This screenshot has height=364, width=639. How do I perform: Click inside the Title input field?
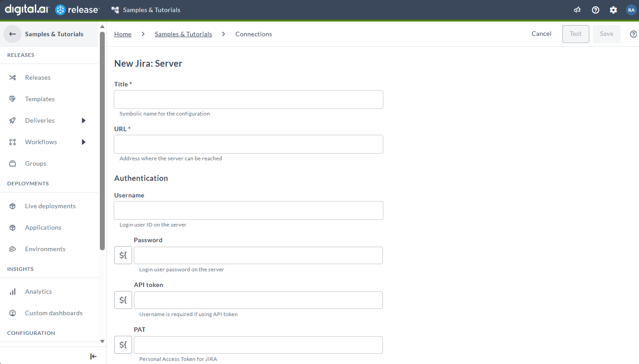pyautogui.click(x=248, y=99)
